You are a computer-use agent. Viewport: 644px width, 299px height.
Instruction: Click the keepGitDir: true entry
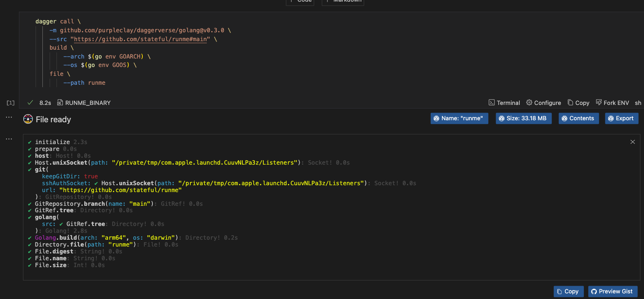click(70, 176)
